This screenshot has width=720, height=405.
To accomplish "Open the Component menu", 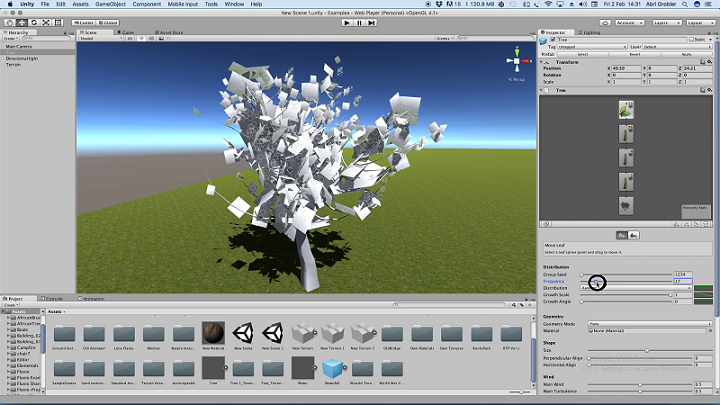I will click(147, 4).
